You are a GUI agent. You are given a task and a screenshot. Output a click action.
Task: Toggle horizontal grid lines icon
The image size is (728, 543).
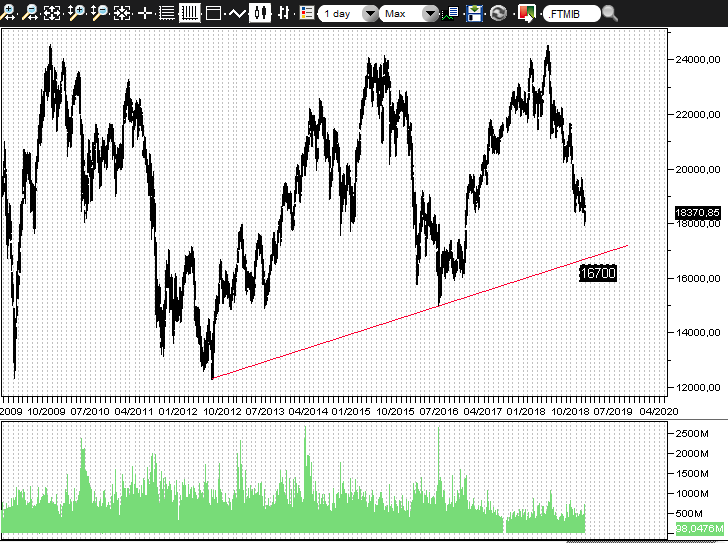[167, 13]
